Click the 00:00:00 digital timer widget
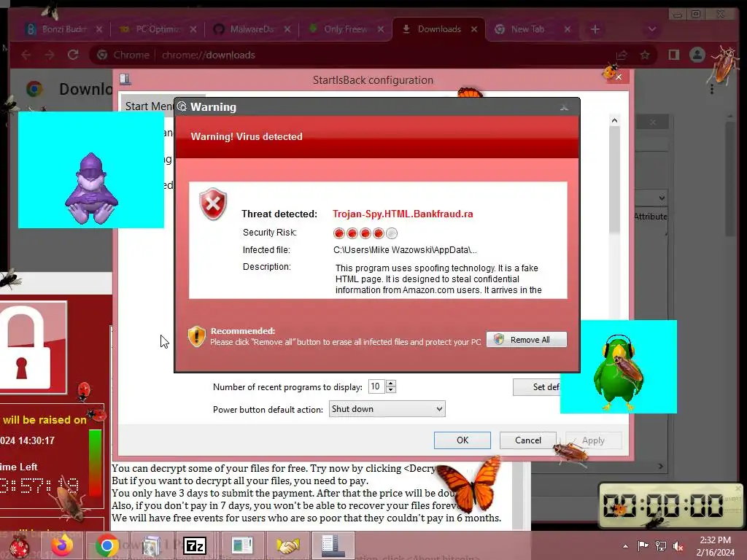The height and width of the screenshot is (560, 747). point(671,506)
